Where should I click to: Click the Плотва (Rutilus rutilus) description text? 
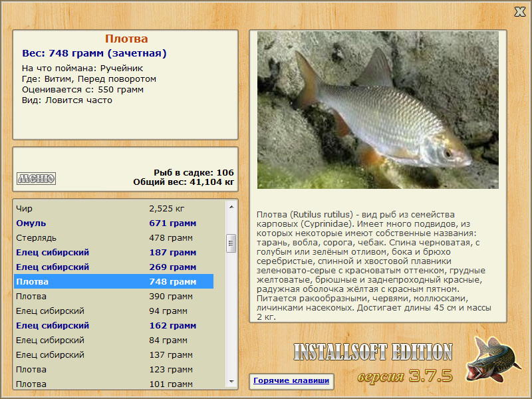(374, 265)
